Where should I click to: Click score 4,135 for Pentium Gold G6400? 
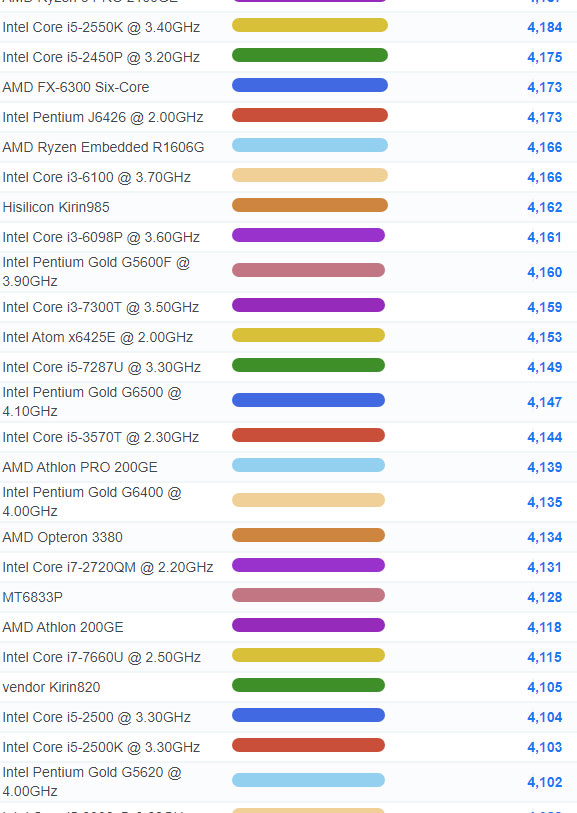coord(544,503)
